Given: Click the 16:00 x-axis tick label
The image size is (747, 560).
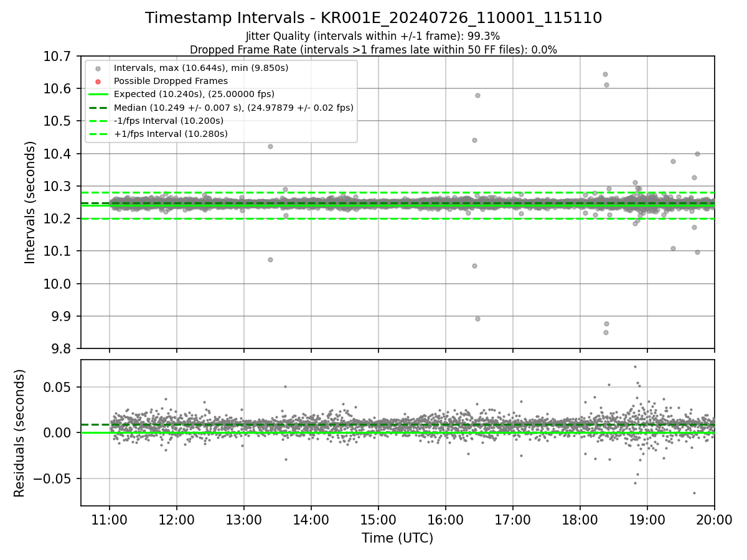Looking at the screenshot, I should click(446, 518).
